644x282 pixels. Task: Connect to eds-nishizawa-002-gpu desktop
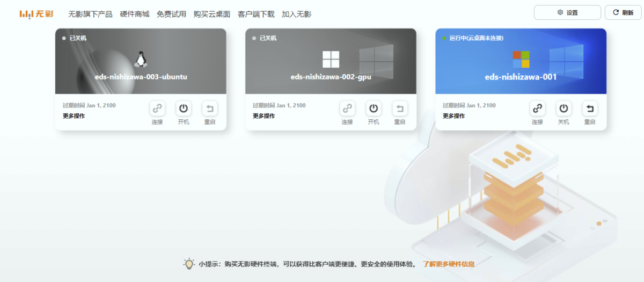[347, 109]
